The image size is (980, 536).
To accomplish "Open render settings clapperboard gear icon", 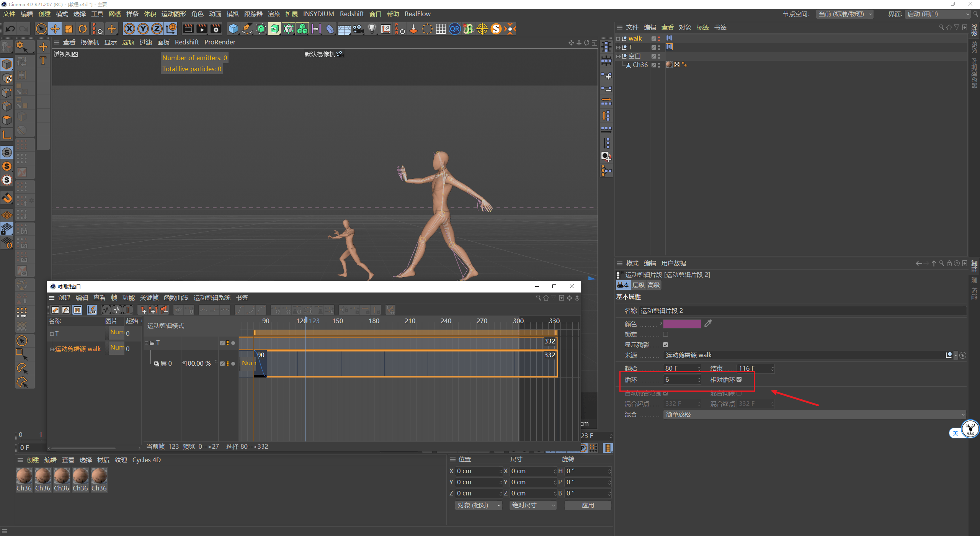I will (216, 29).
